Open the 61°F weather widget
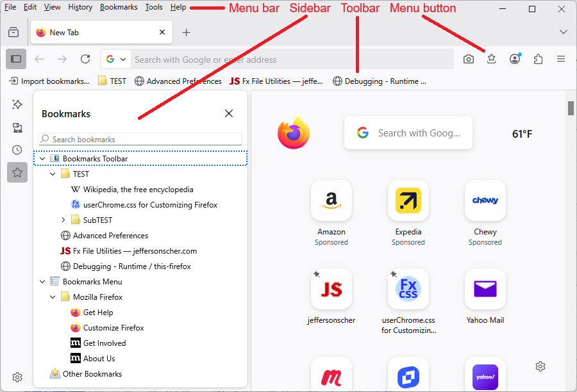The height and width of the screenshot is (392, 577). click(x=522, y=134)
